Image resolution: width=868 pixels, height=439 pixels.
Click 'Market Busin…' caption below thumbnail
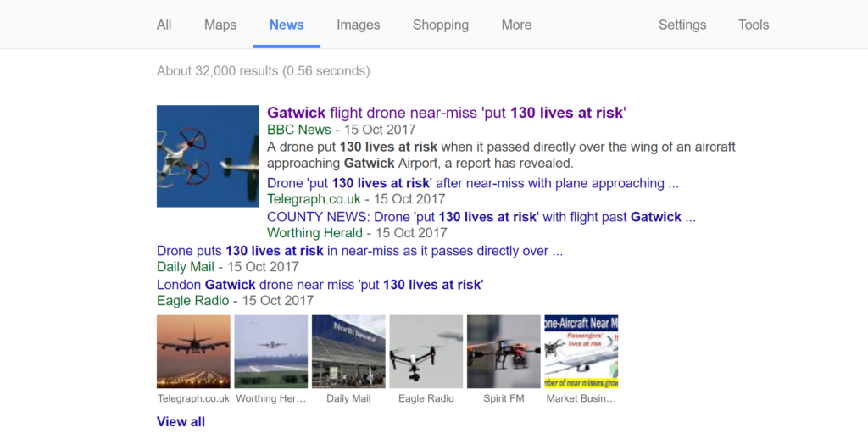point(581,398)
